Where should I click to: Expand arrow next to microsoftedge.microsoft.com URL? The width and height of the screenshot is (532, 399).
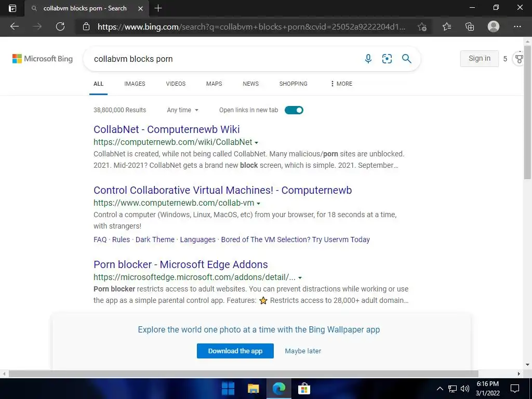(300, 277)
